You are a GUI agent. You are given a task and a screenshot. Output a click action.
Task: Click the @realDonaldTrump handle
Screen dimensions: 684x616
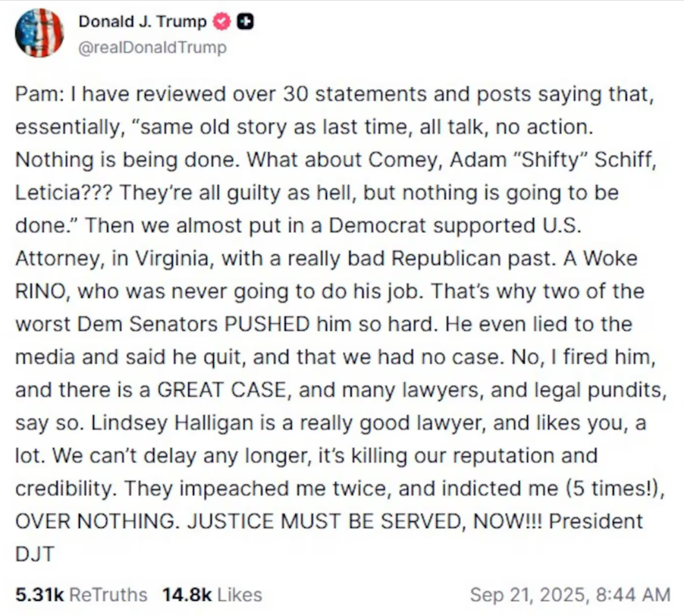[152, 48]
